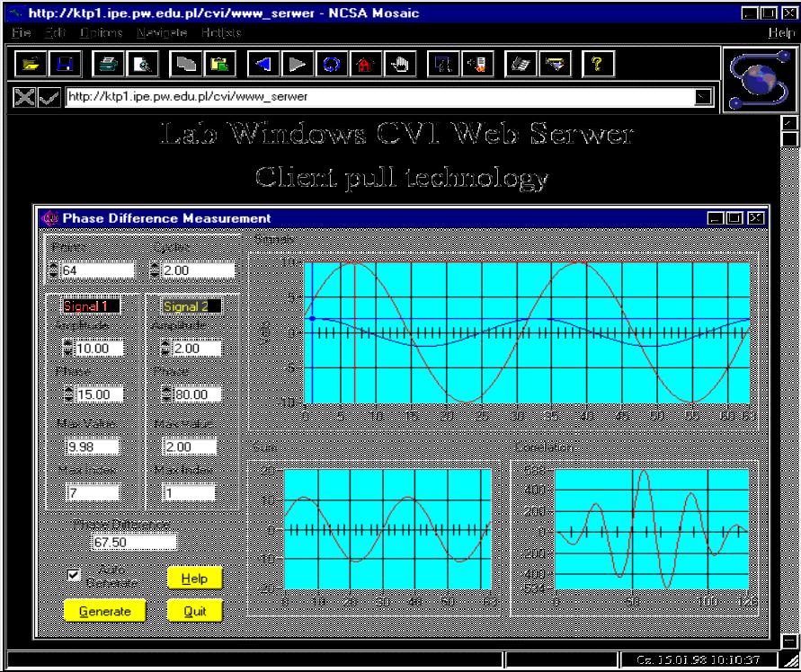The width and height of the screenshot is (801, 672).
Task: Stop loading with the hand icon
Action: (x=400, y=65)
